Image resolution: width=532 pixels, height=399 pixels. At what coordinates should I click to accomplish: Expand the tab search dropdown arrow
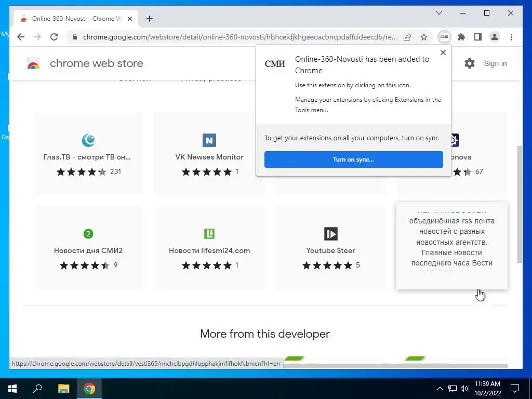[x=438, y=13]
